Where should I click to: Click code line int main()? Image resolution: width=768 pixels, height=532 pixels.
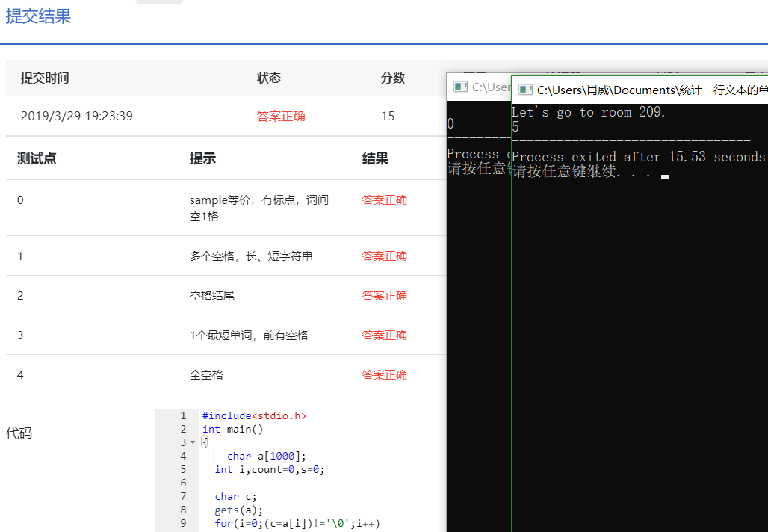pos(232,430)
